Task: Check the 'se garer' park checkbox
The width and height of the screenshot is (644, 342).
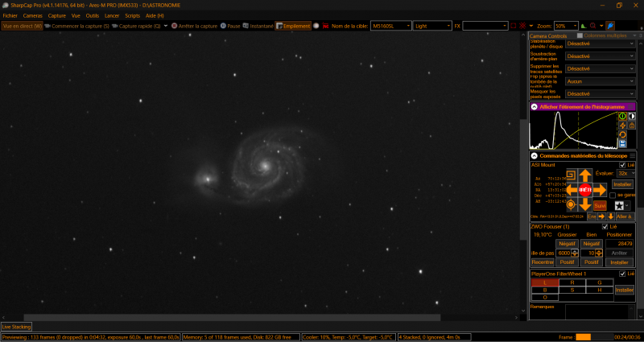Action: [x=613, y=196]
